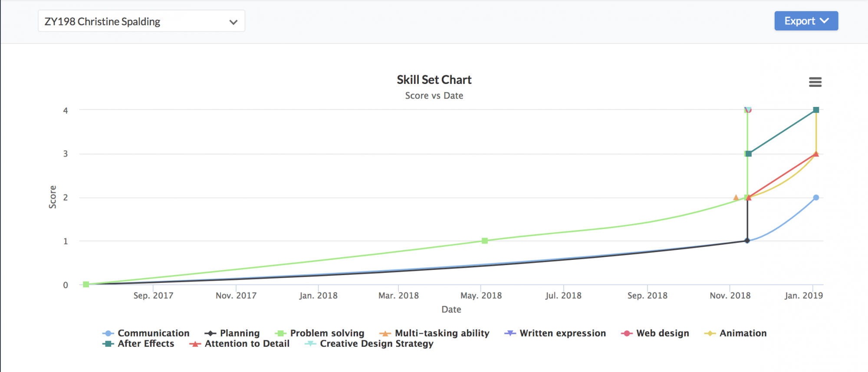Click Communication data point at score 2
868x372 pixels.
tap(816, 198)
